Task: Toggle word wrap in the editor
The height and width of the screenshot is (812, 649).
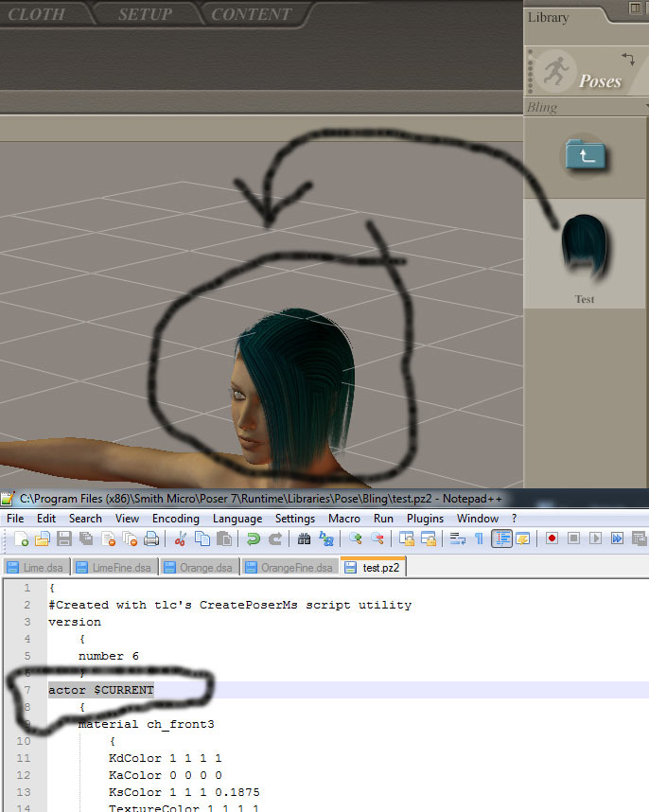Action: click(458, 539)
